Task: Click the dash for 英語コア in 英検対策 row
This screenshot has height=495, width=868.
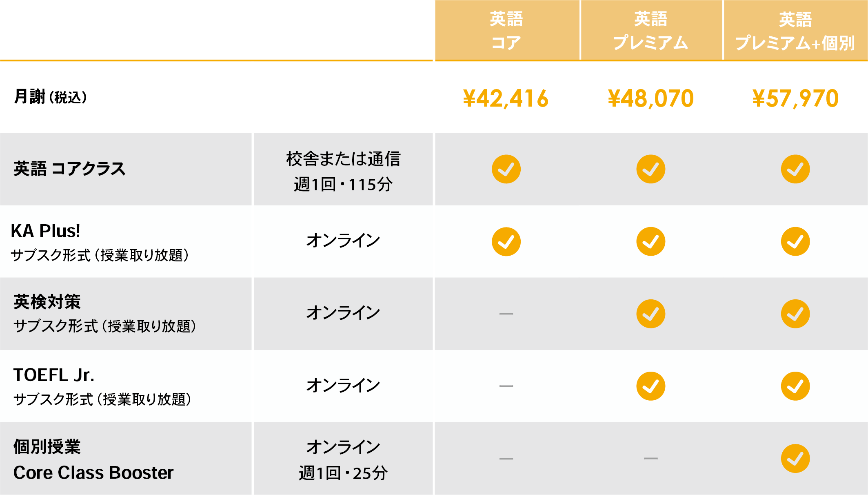Action: (x=506, y=314)
